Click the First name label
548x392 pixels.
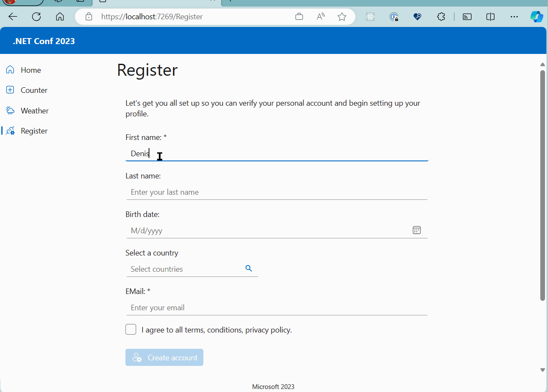(146, 137)
